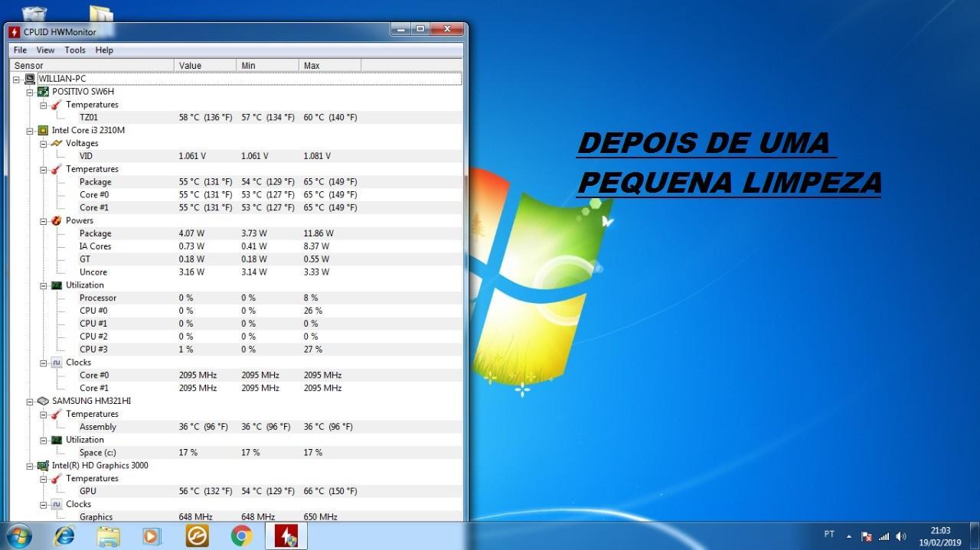The height and width of the screenshot is (550, 980).
Task: Collapse the POSITIVO SW6H node
Action: tap(30, 92)
